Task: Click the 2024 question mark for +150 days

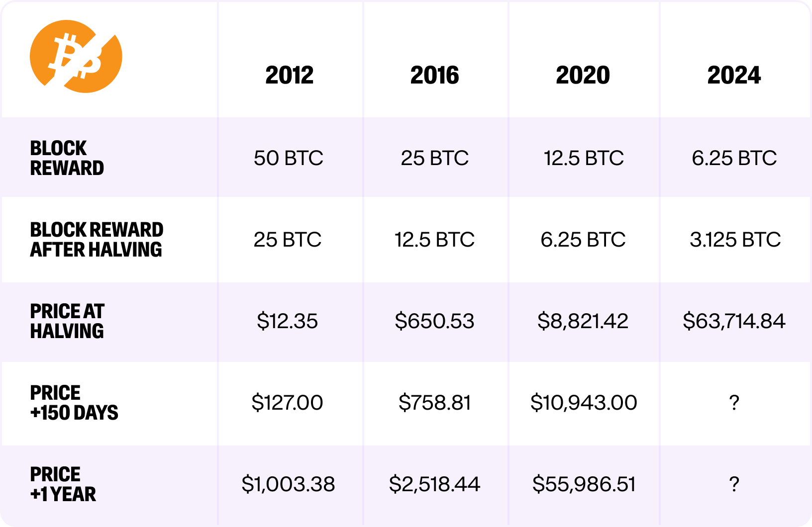Action: 734,403
